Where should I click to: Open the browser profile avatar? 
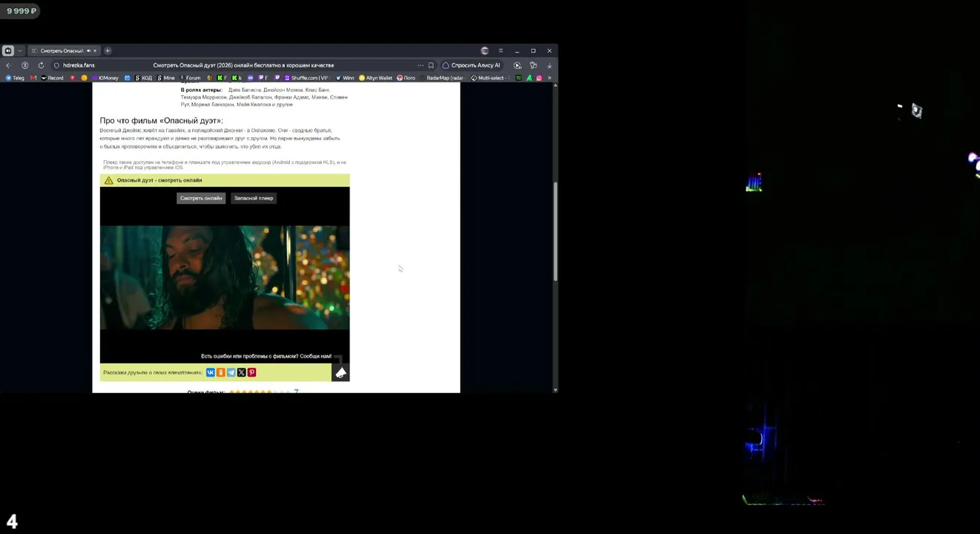pos(484,50)
